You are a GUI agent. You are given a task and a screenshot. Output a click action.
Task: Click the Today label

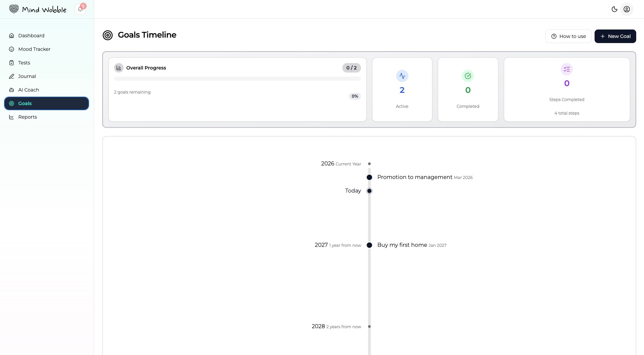[x=353, y=191]
